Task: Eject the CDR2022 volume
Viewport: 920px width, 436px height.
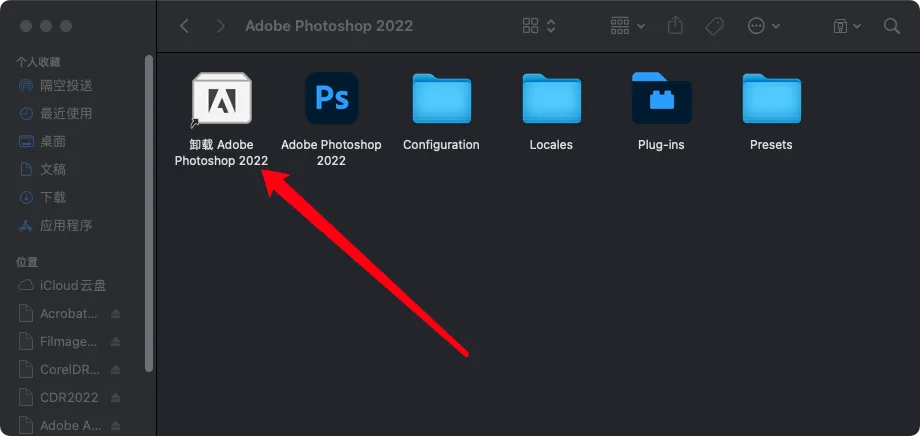Action: [116, 397]
